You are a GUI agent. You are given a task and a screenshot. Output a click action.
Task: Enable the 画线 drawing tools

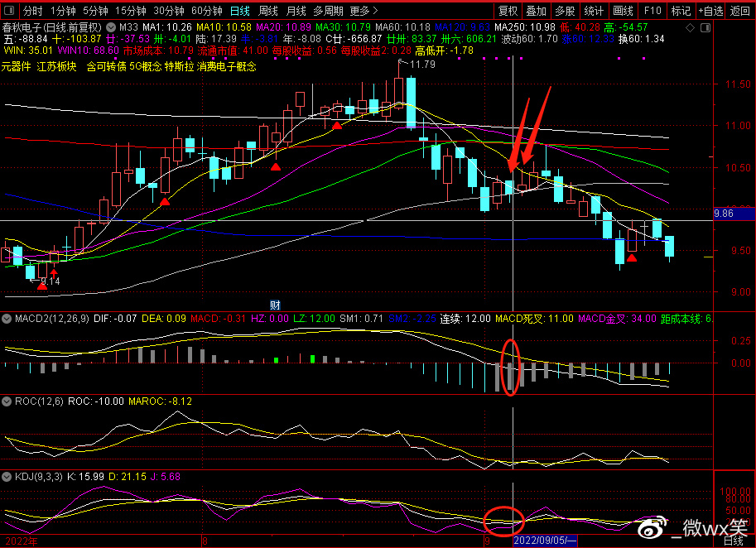[622, 12]
